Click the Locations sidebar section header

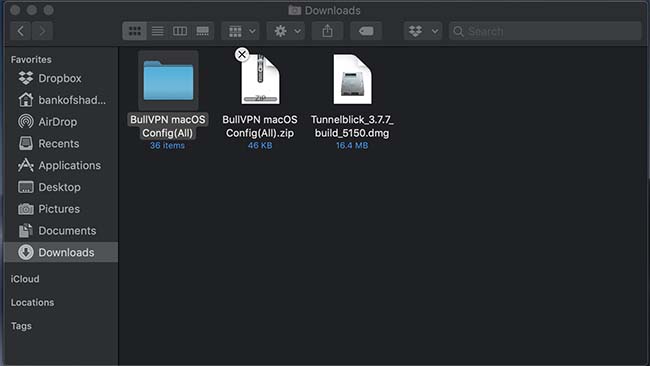pos(32,303)
